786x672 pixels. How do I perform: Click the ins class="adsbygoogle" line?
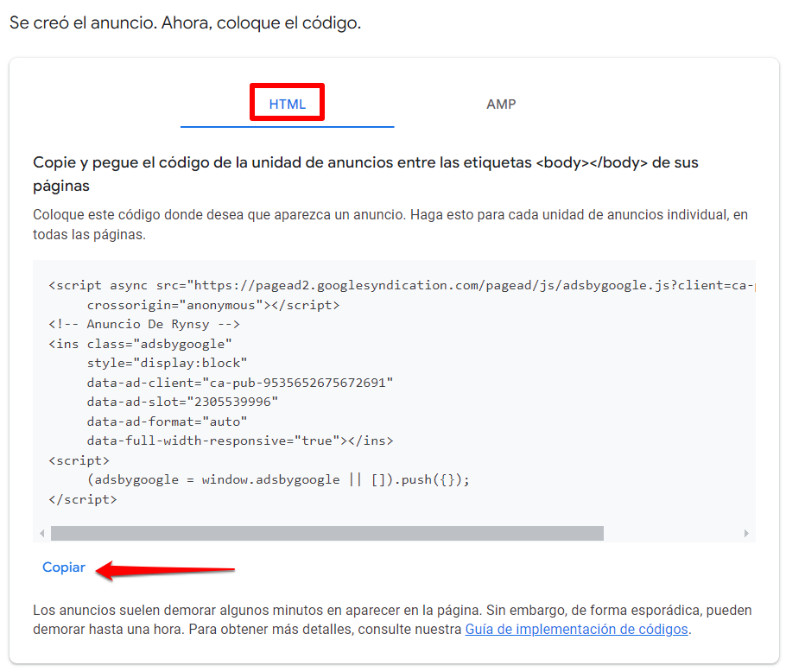click(140, 344)
